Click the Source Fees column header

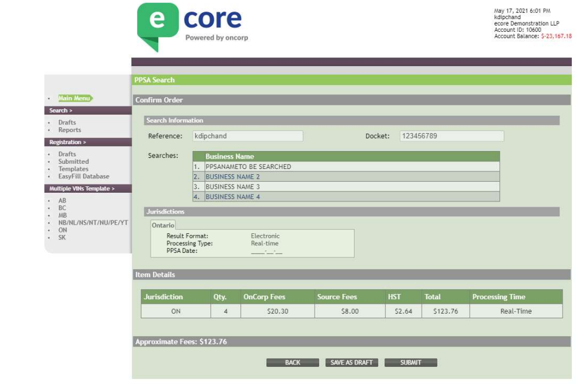[x=350, y=297]
